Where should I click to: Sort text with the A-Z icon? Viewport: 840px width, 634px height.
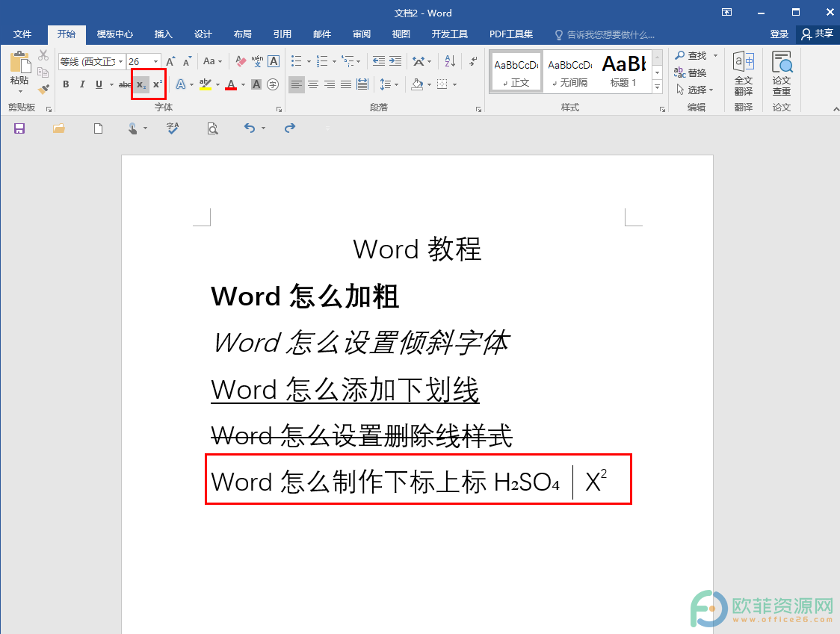point(450,61)
